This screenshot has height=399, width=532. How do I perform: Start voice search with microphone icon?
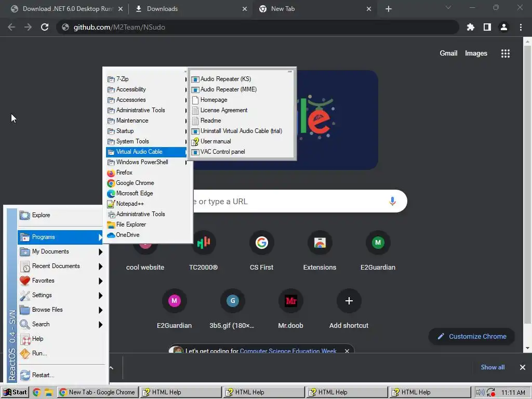point(392,201)
